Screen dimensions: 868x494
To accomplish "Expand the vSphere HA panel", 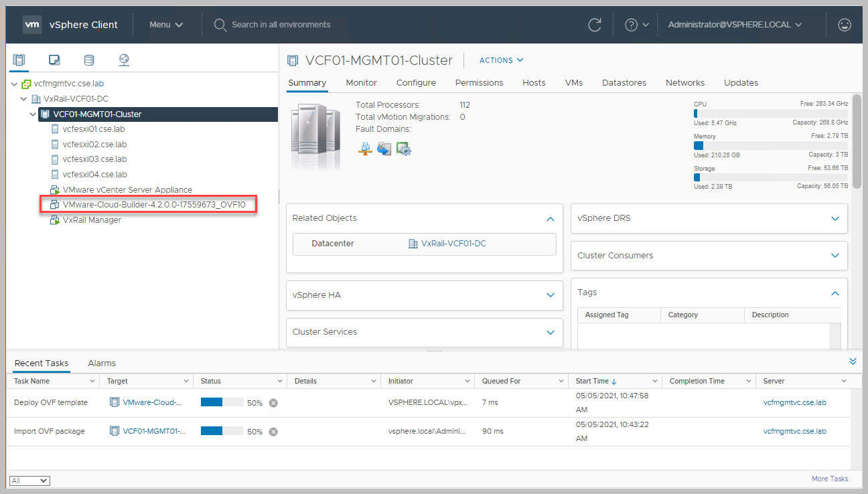I will click(550, 295).
